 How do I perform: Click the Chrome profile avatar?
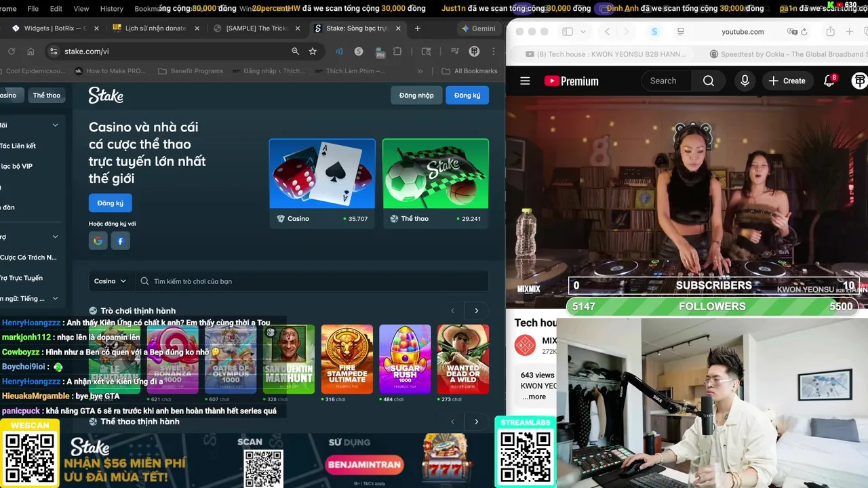[475, 52]
